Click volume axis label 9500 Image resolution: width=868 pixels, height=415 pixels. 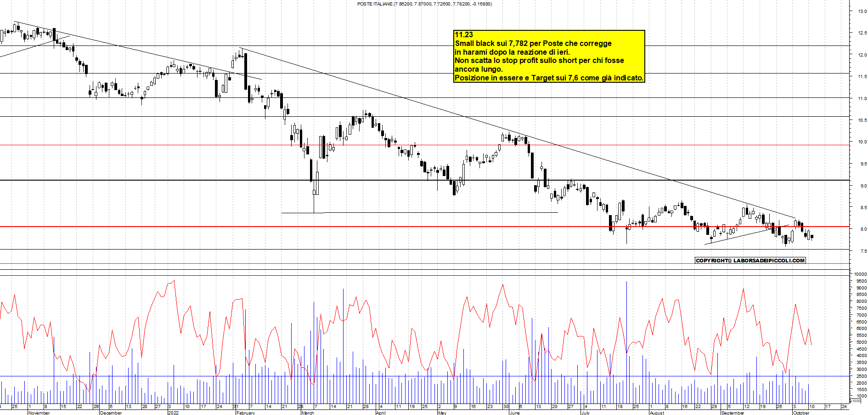(862, 281)
